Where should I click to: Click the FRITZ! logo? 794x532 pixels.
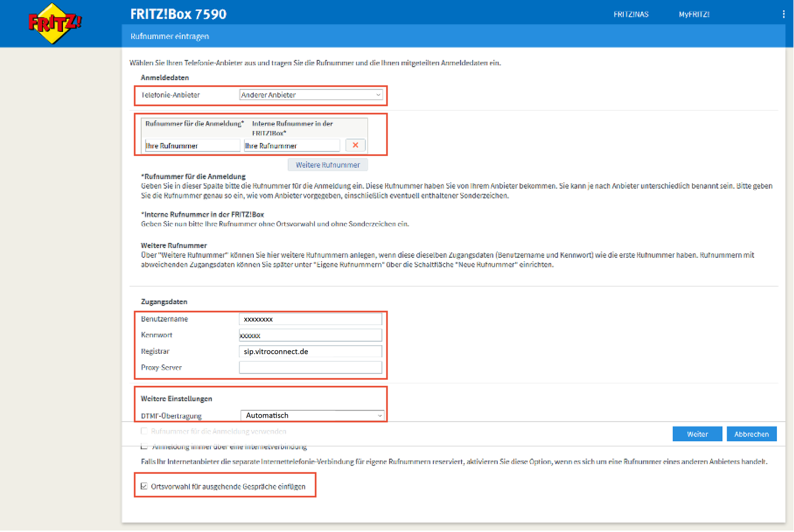55,23
